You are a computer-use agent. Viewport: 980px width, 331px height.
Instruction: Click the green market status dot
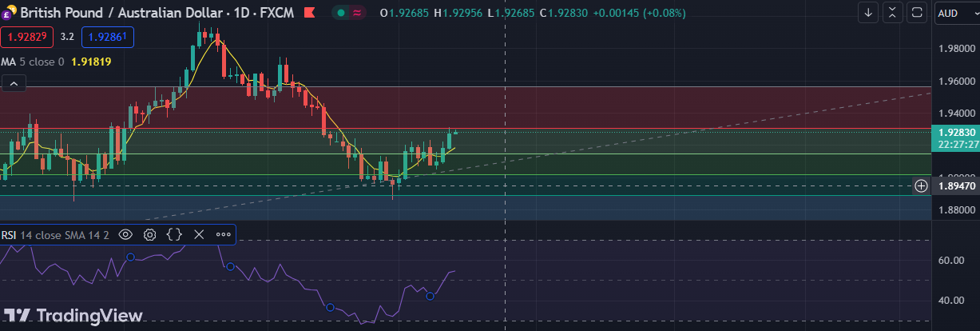tap(341, 13)
